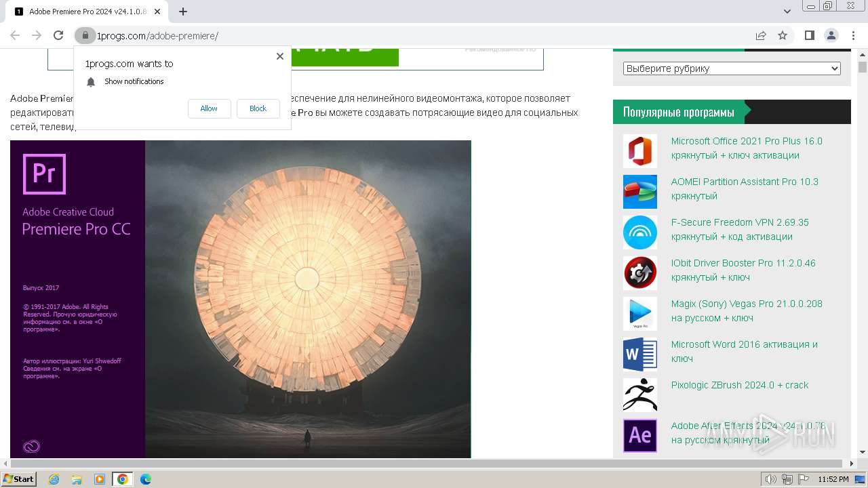This screenshot has width=868, height=488.
Task: Open the Windows Start menu
Action: coord(18,479)
